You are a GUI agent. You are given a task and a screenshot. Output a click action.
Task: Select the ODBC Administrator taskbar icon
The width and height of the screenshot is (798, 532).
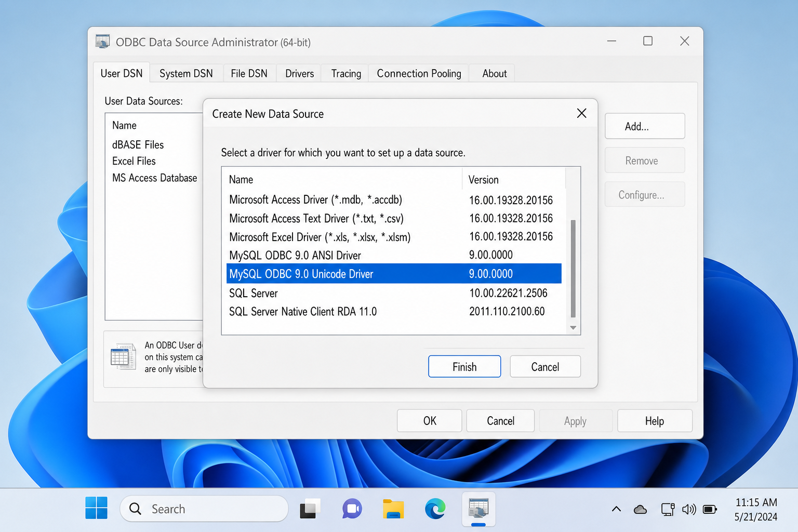click(x=478, y=509)
